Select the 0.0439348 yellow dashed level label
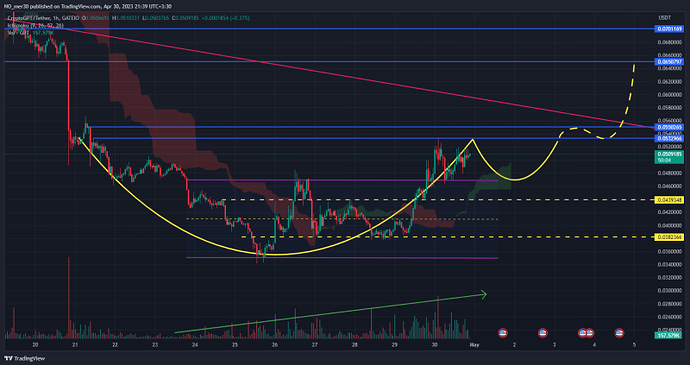Viewport: 690px width, 365px height. coord(669,200)
